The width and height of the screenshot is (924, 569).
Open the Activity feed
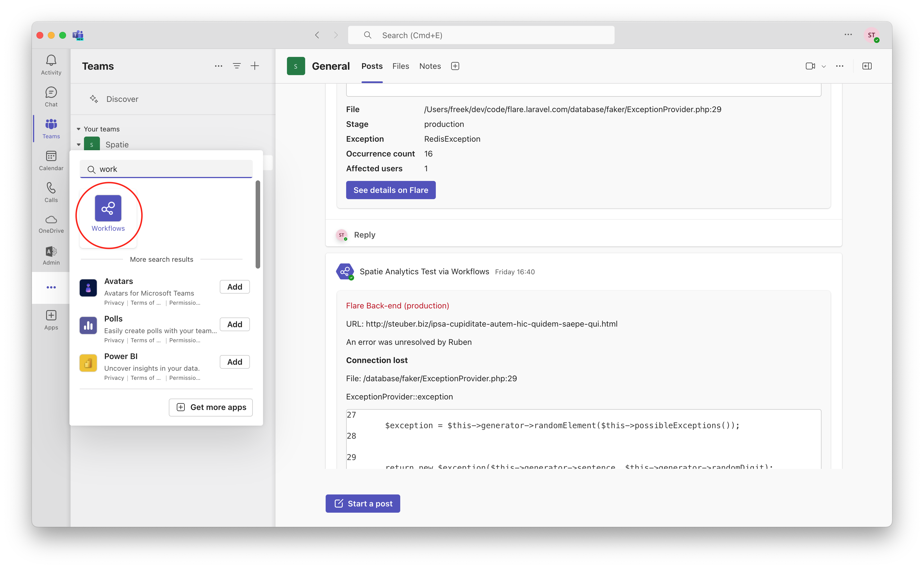51,64
